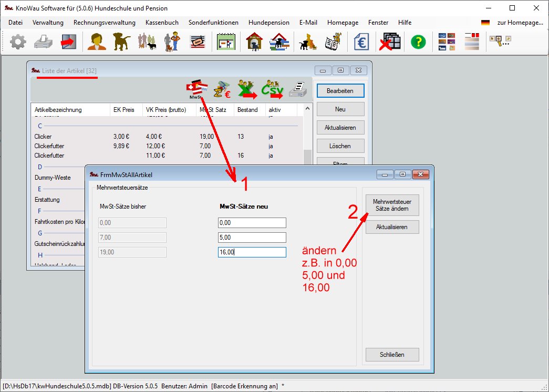The image size is (549, 392).
Task: Click the 'zur Homepage...' link
Action: point(520,23)
